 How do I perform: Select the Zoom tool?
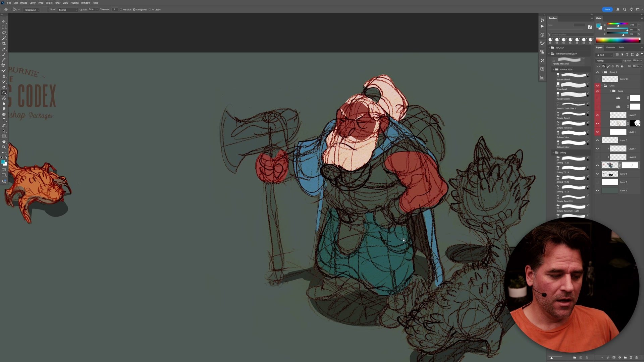point(4,147)
